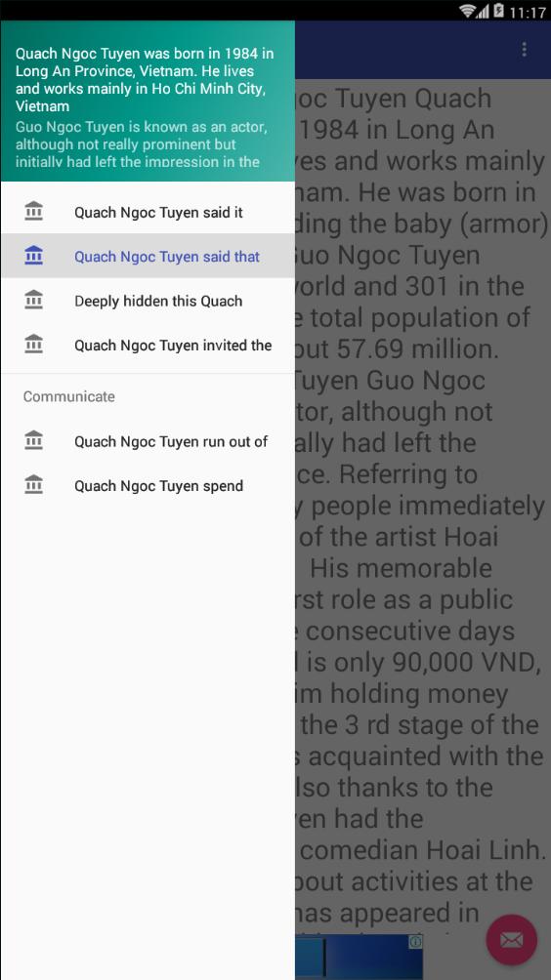Tap the bottom banner advertisement
This screenshot has width=551, height=980.
(359, 957)
